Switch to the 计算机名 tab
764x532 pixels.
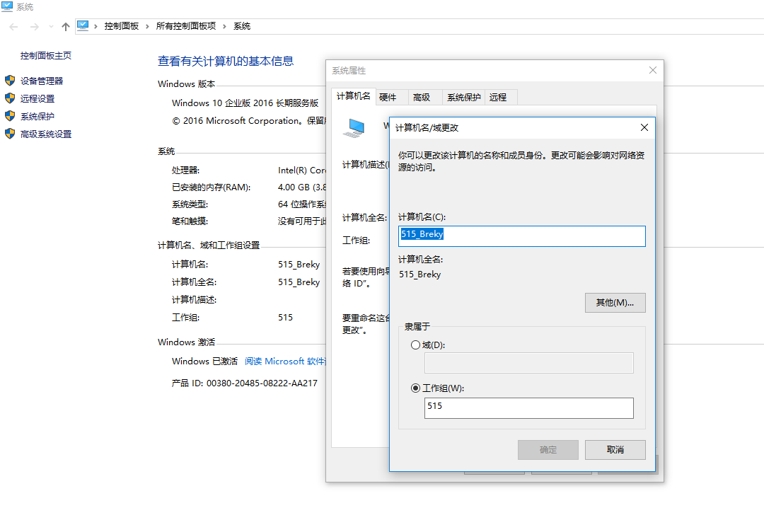click(353, 96)
